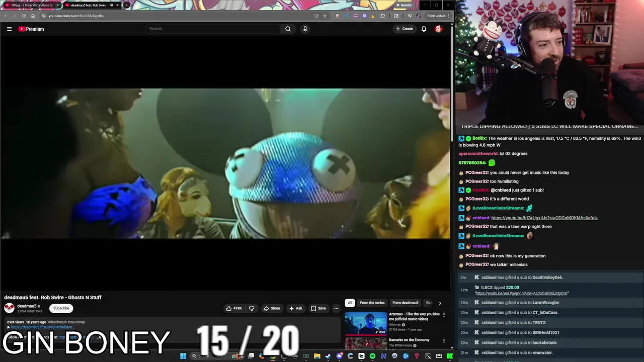Go forward in the browser
The height and width of the screenshot is (362, 644).
click(x=15, y=16)
